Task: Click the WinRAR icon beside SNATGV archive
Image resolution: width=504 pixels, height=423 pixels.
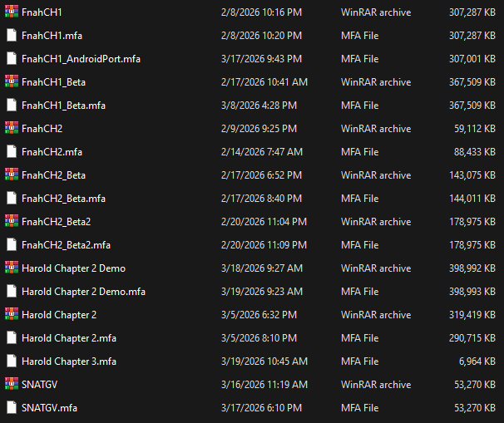Action: [x=11, y=385]
